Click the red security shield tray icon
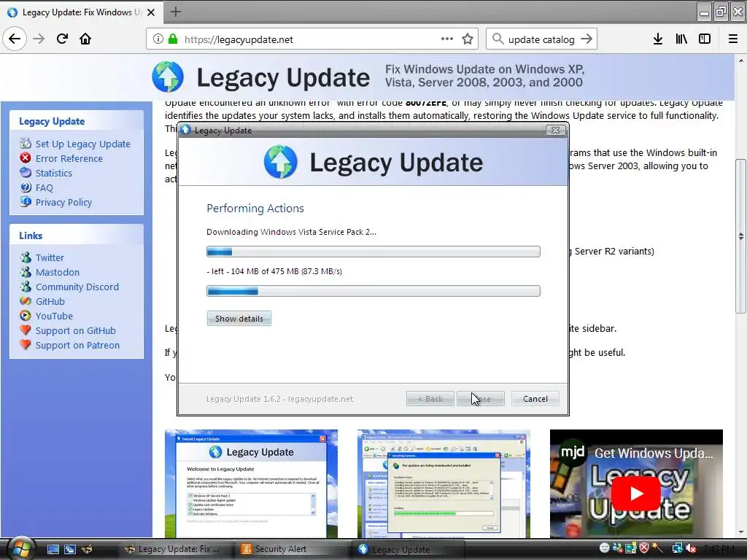Image resolution: width=747 pixels, height=560 pixels. [644, 548]
